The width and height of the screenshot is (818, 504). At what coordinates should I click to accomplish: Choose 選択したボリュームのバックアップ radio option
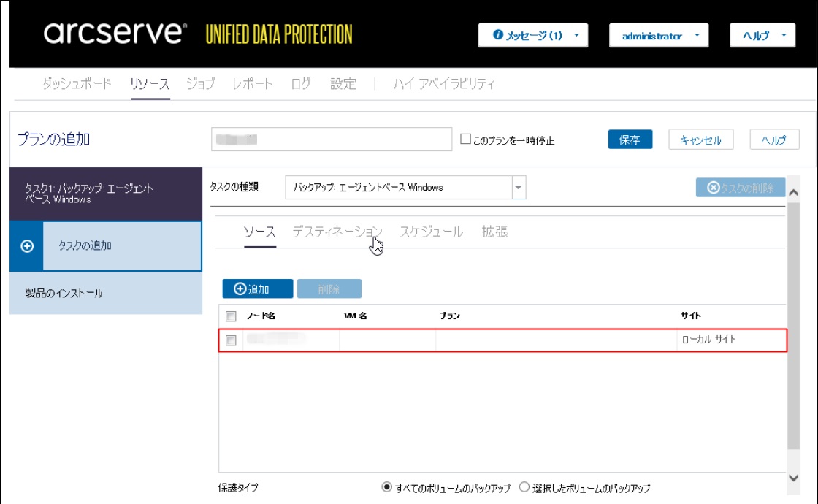point(524,487)
